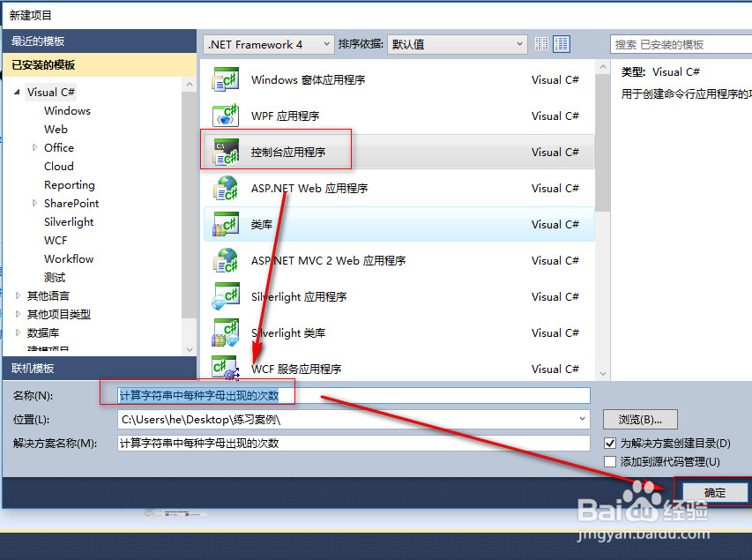The height and width of the screenshot is (560, 752).
Task: Select the WPF 应用程序 row text
Action: 285,116
